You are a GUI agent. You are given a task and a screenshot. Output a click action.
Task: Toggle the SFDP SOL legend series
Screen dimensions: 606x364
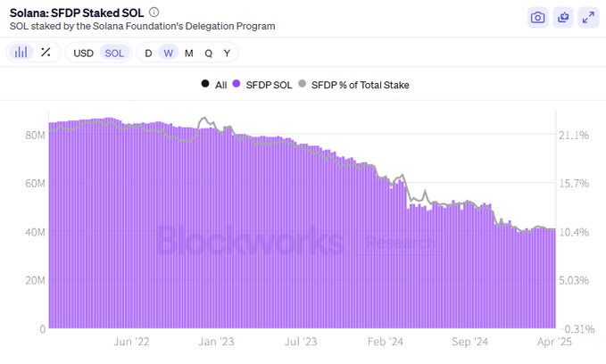pos(262,85)
